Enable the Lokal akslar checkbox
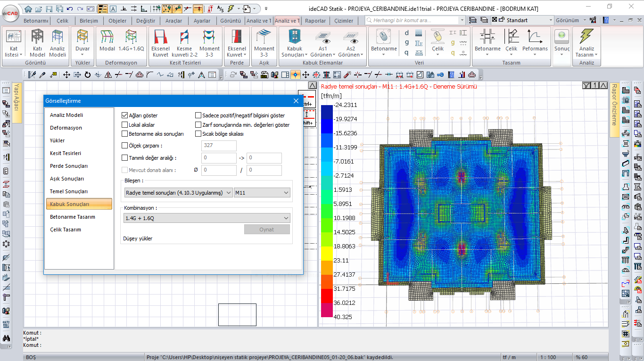 coord(125,125)
